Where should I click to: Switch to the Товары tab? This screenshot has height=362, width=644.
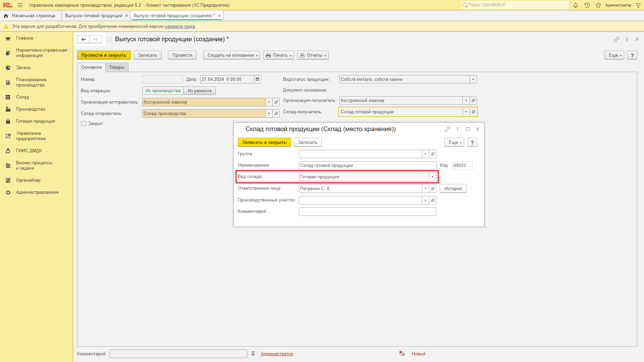117,67
